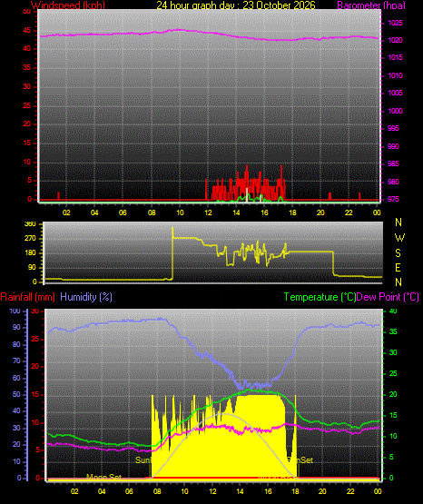Select 25 on the green temperature axis
Image resolution: width=423 pixels, height=504 pixels.
tap(393, 373)
